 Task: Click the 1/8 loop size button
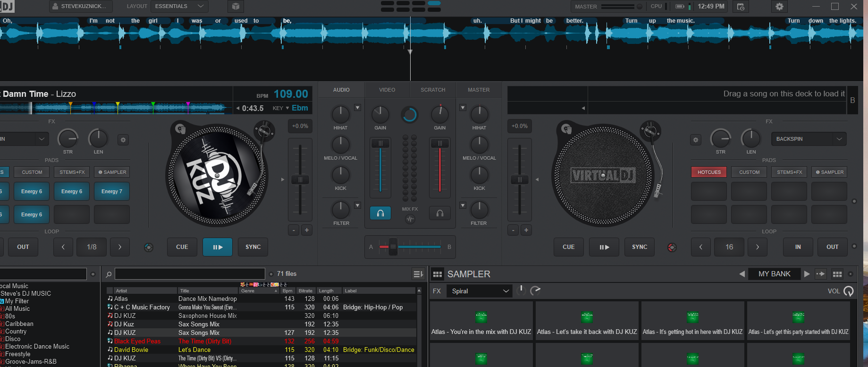click(x=92, y=247)
